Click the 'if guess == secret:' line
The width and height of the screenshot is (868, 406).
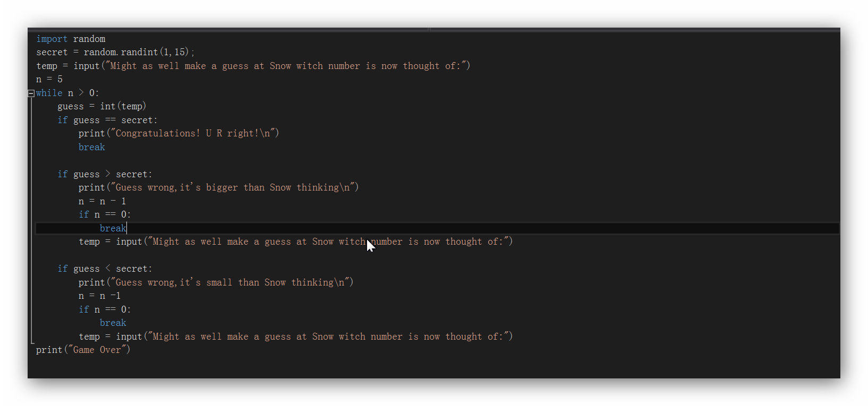[107, 120]
